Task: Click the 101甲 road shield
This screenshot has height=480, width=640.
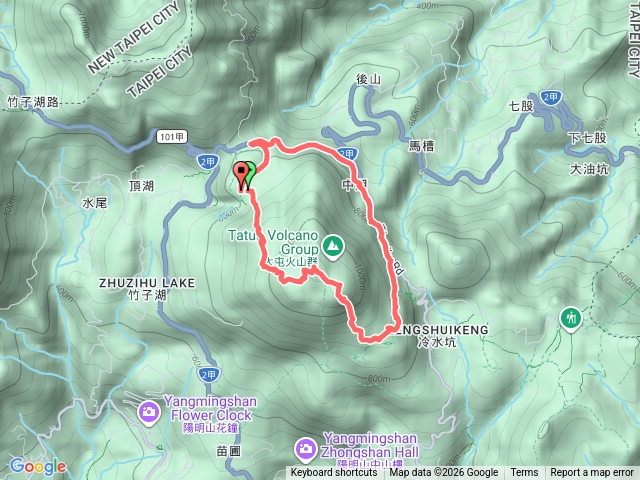Action: 172,137
